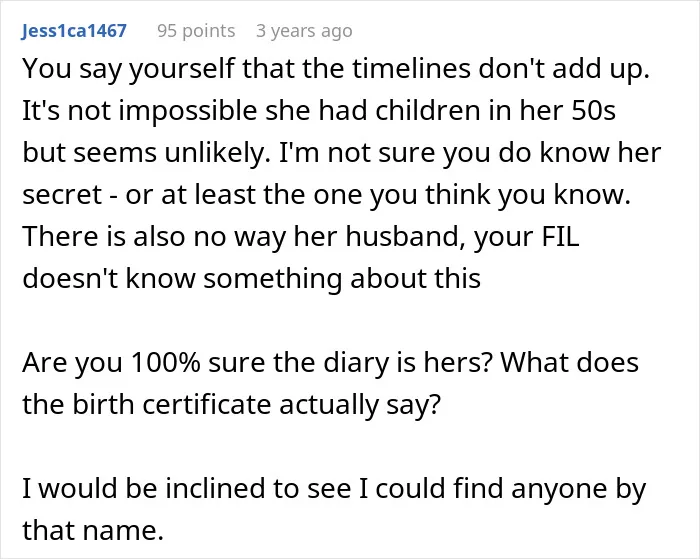
Task: Click the line 'Are you 100% sure the diary'
Action: click(330, 363)
